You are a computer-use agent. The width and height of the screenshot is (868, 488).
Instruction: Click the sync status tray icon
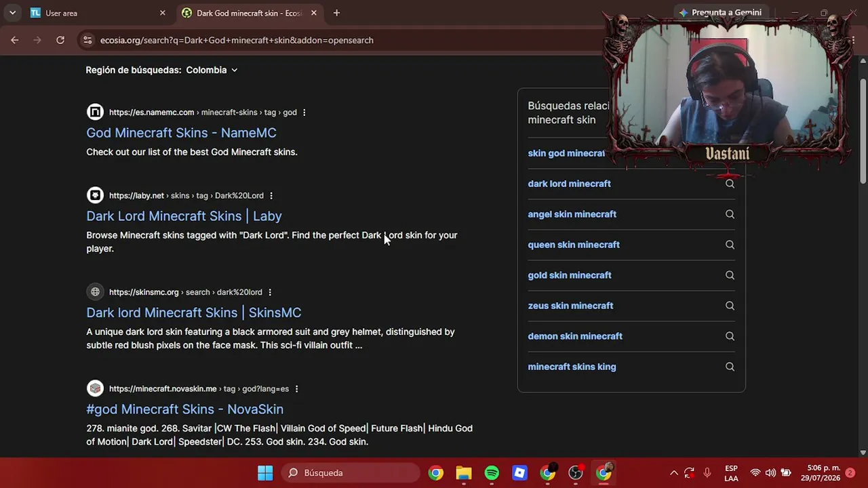pos(689,473)
